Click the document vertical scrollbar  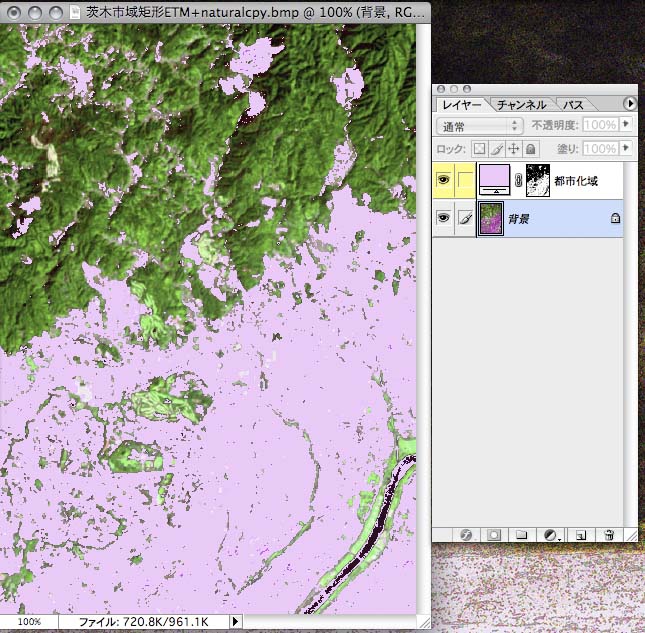[423, 319]
